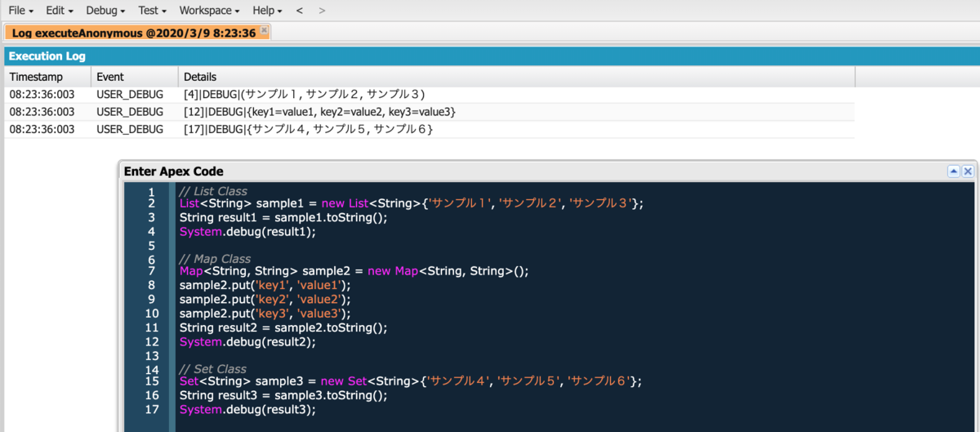
Task: Click code line sample2.put('key2', 'value2');
Action: pos(265,299)
